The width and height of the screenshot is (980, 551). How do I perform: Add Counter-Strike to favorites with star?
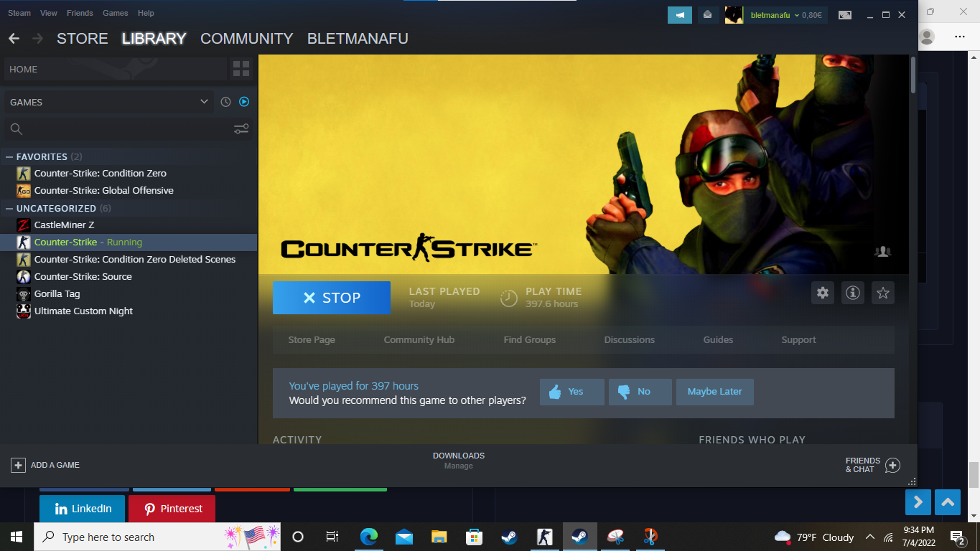coord(883,293)
